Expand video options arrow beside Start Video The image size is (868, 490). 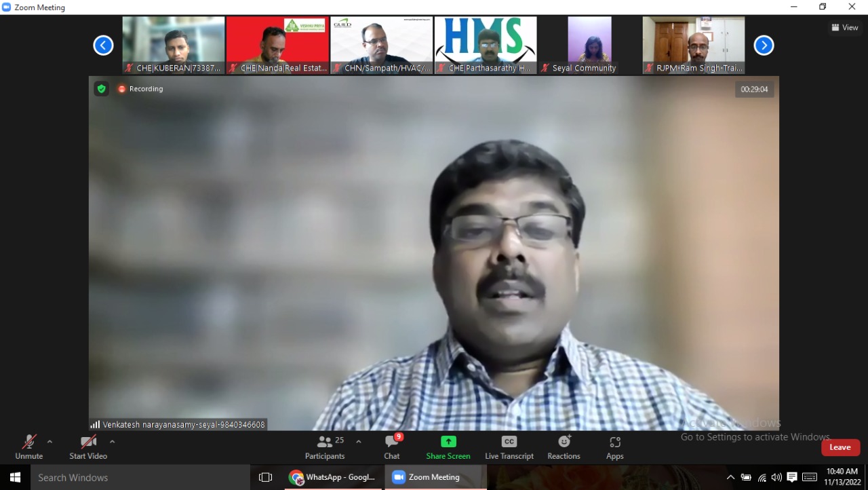(x=112, y=442)
